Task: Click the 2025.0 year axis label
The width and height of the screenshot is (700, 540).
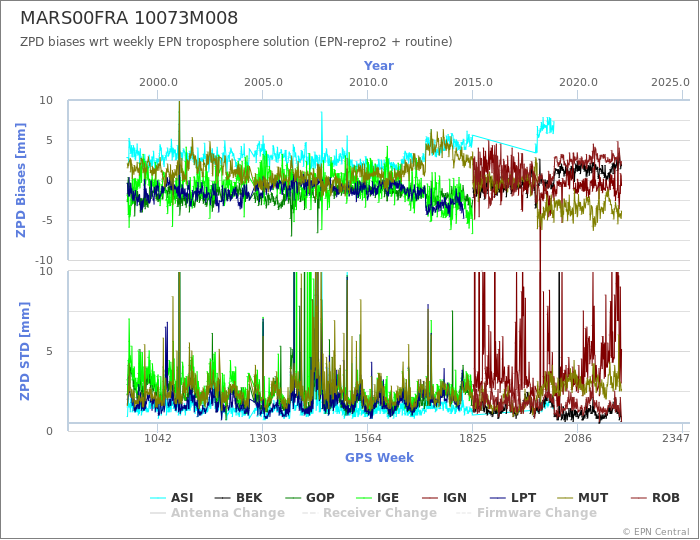Action: point(671,83)
